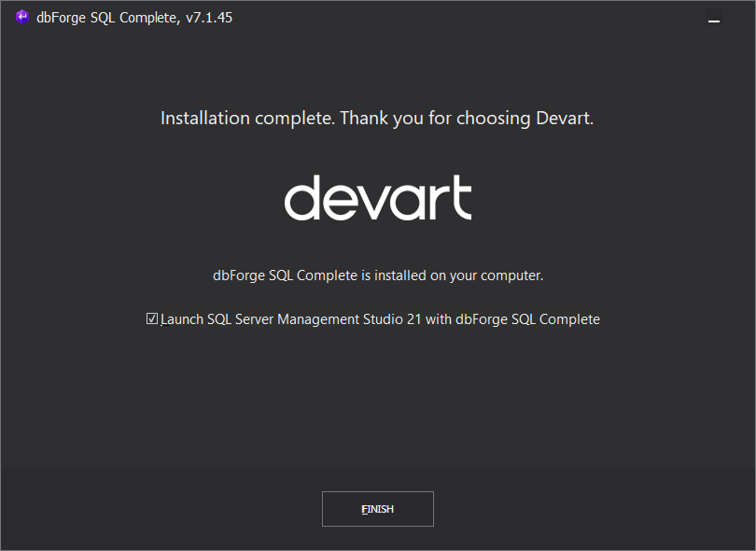Click the devart logo
This screenshot has height=551, width=756.
378,197
